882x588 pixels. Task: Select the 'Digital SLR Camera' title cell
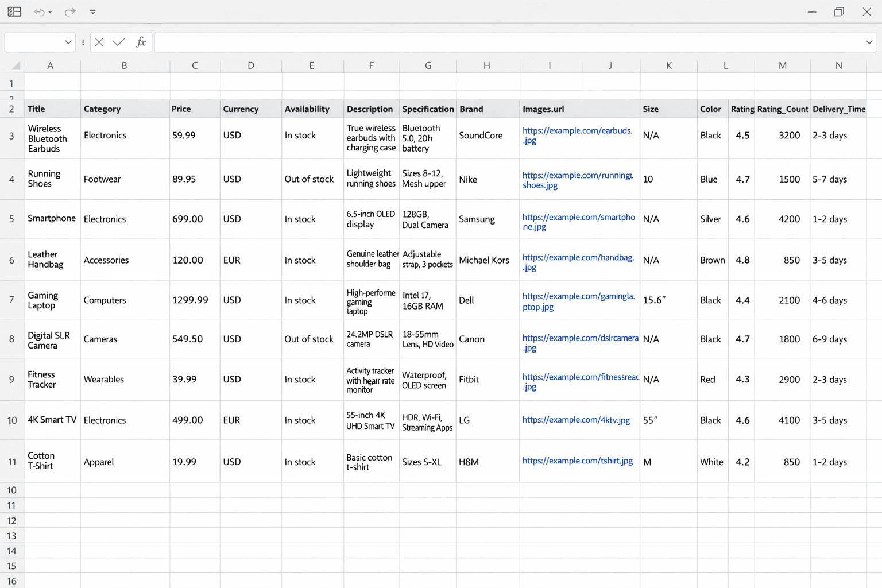pyautogui.click(x=52, y=340)
